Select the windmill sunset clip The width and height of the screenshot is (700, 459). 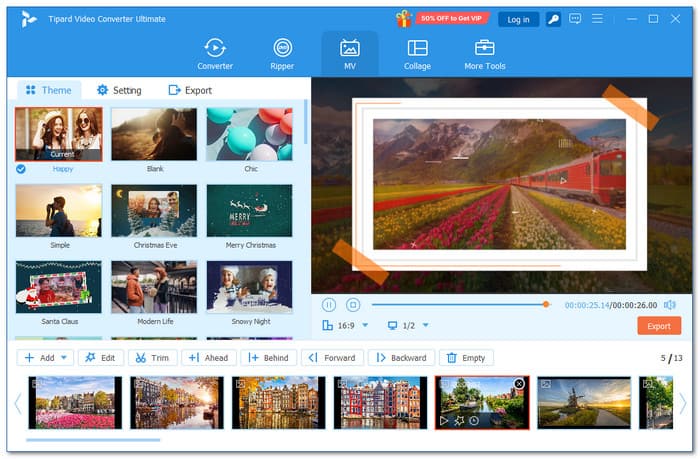click(x=584, y=403)
